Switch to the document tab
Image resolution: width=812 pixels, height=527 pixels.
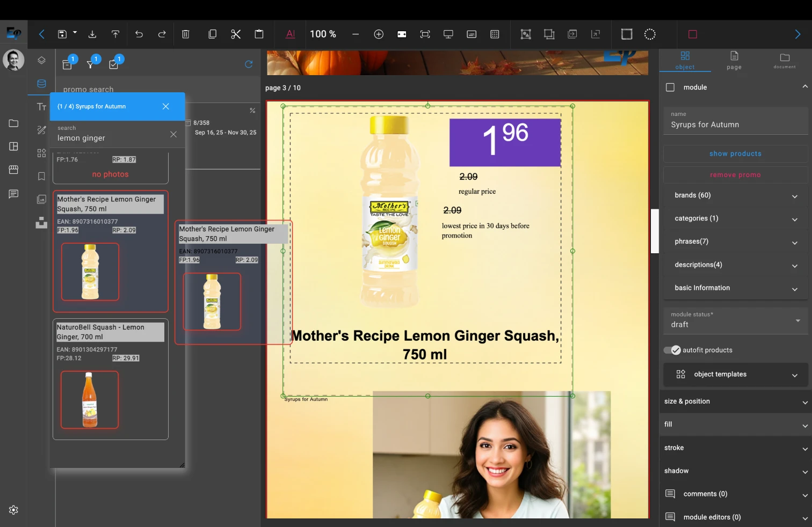coord(785,60)
